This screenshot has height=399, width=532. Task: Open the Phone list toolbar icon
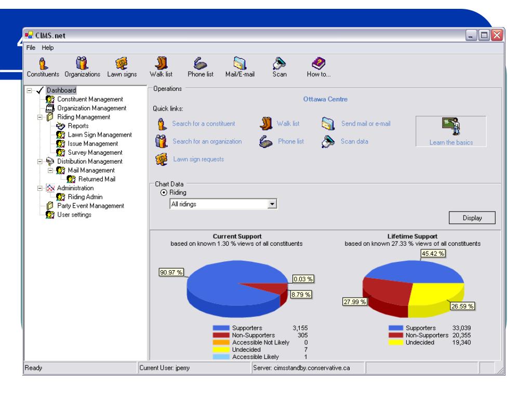tap(200, 63)
